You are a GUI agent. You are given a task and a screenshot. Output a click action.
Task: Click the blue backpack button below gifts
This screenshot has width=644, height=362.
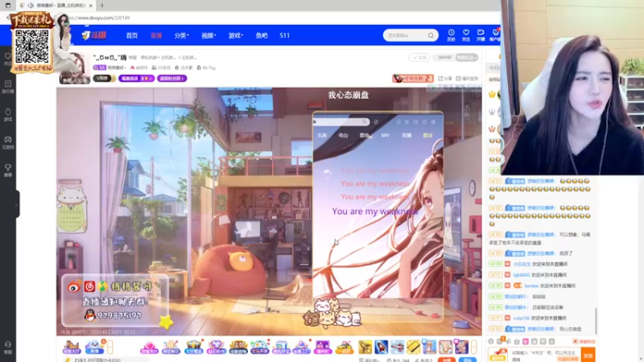point(467,360)
